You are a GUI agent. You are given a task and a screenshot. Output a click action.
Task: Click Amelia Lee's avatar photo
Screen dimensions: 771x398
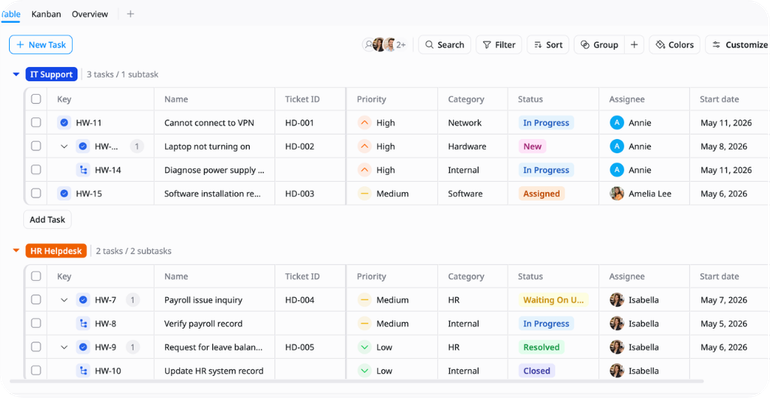pyautogui.click(x=617, y=194)
